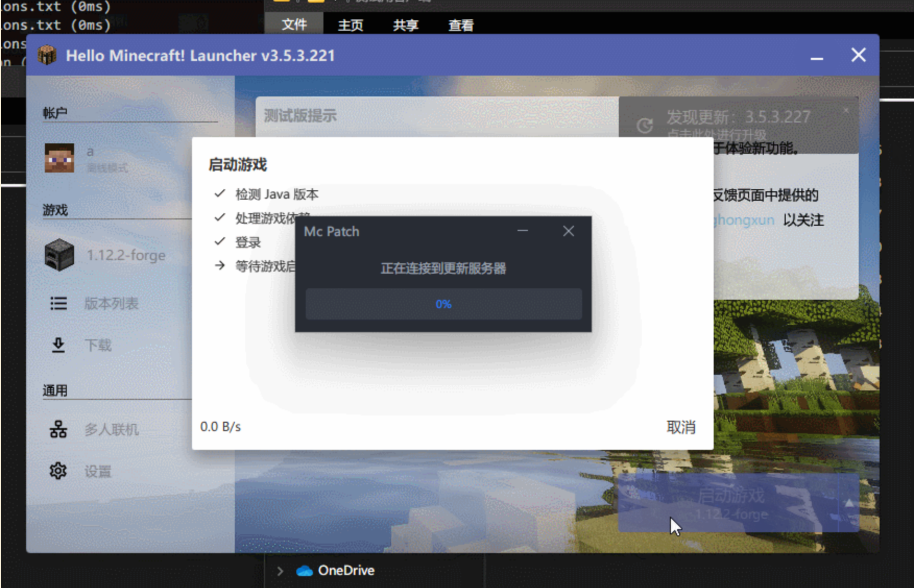Click the checkmark beside 登录

coord(220,241)
